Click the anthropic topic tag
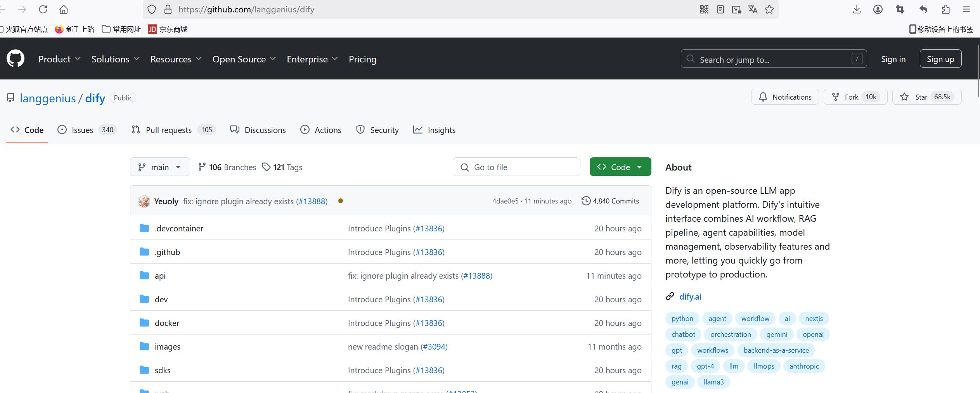The height and width of the screenshot is (393, 980). [x=804, y=366]
